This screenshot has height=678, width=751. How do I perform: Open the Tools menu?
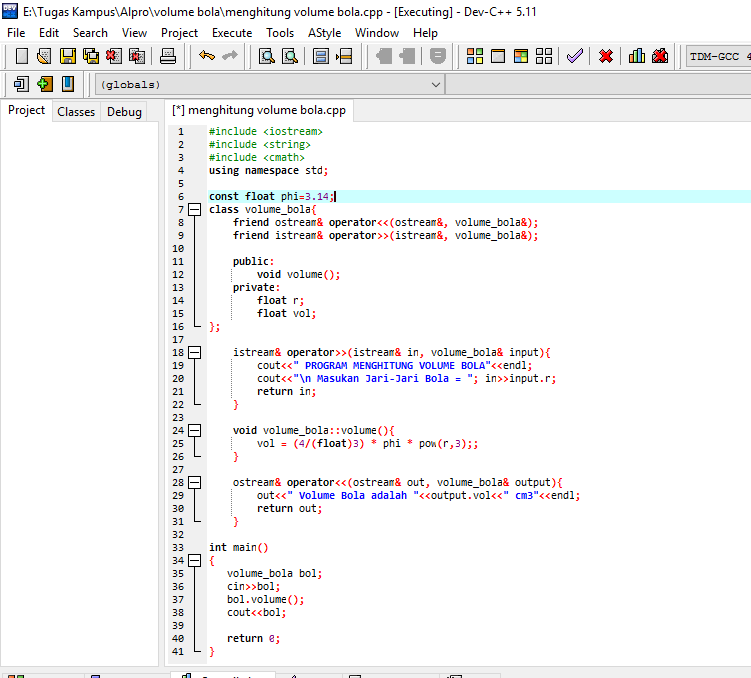280,33
